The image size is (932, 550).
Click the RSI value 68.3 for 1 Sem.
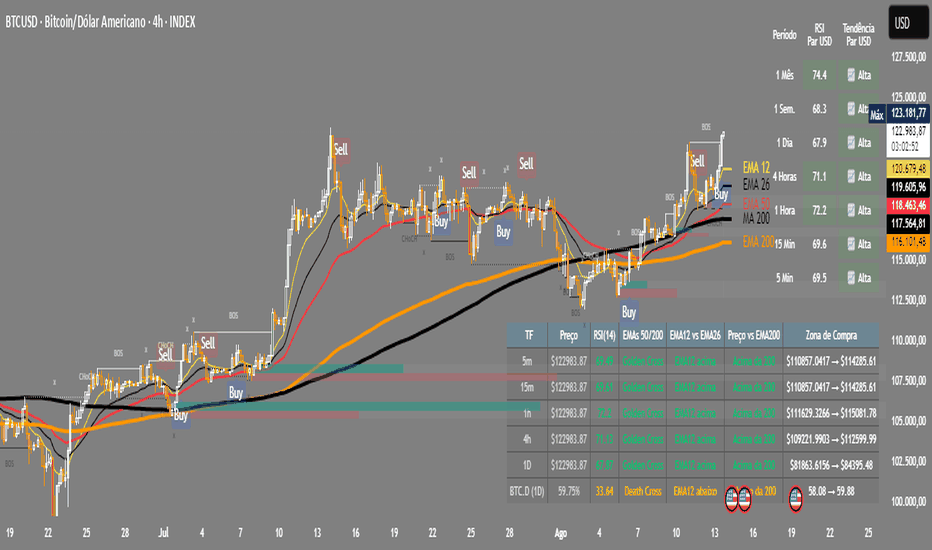[820, 109]
